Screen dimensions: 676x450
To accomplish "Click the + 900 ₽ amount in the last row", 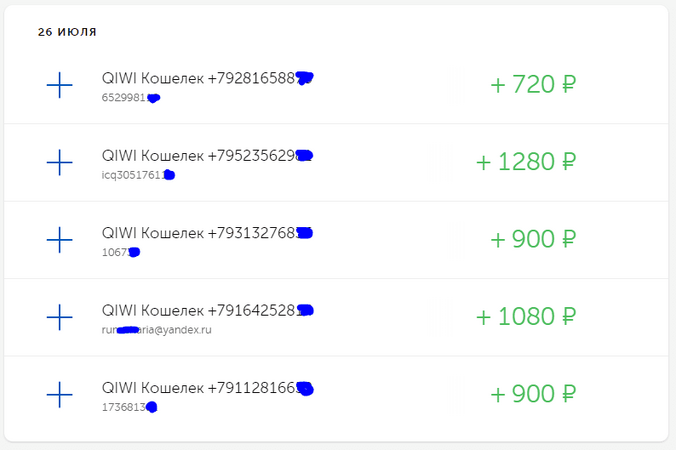I will click(x=533, y=394).
